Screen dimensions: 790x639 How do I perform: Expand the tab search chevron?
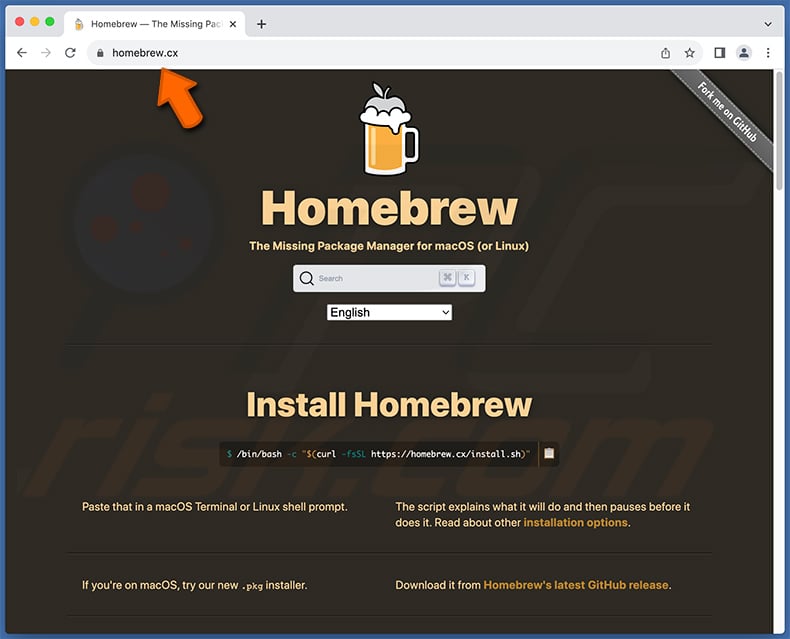pos(768,24)
